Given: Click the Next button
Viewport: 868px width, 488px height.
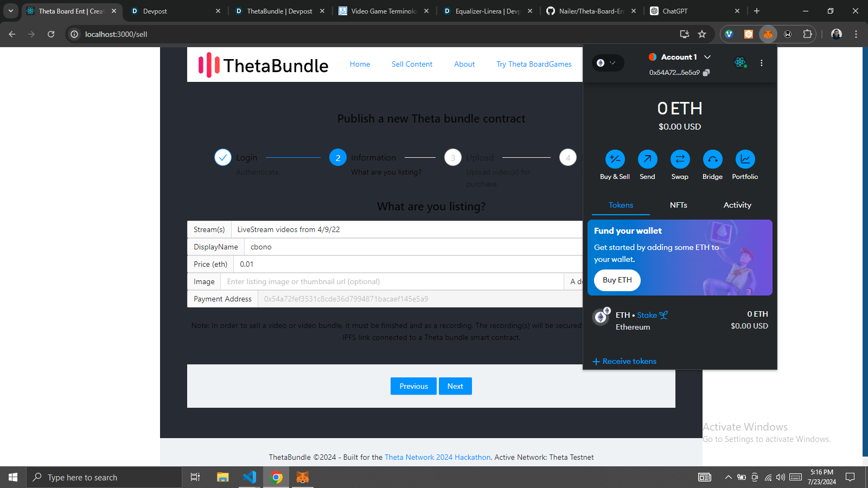Looking at the screenshot, I should (455, 386).
